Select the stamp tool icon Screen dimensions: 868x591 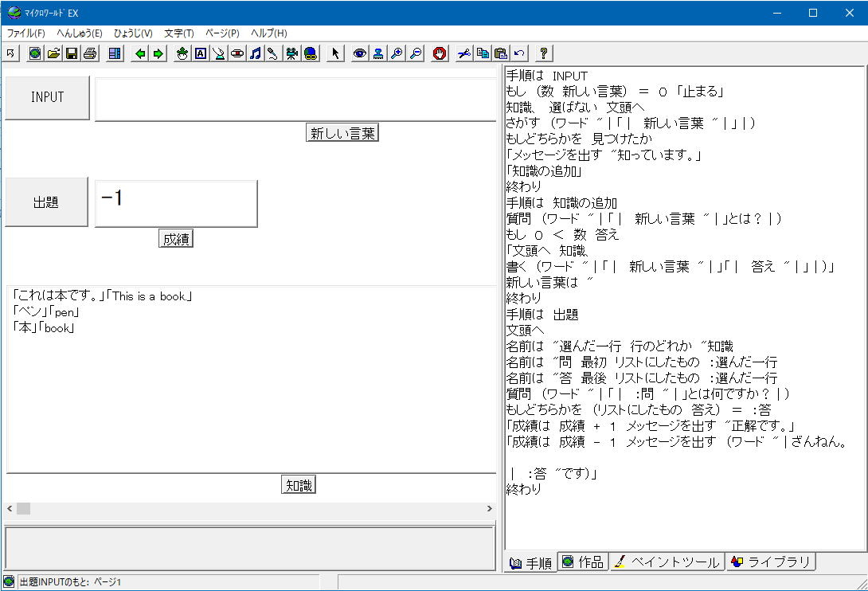point(378,53)
